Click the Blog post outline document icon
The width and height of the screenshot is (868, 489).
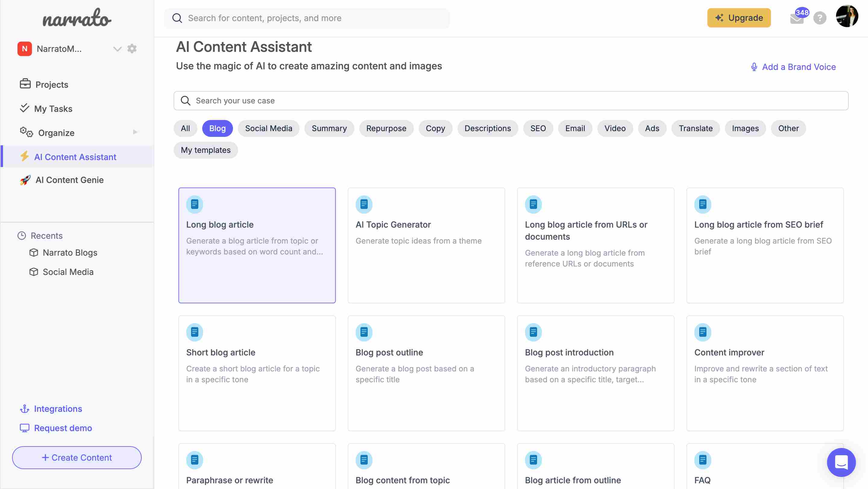364,332
